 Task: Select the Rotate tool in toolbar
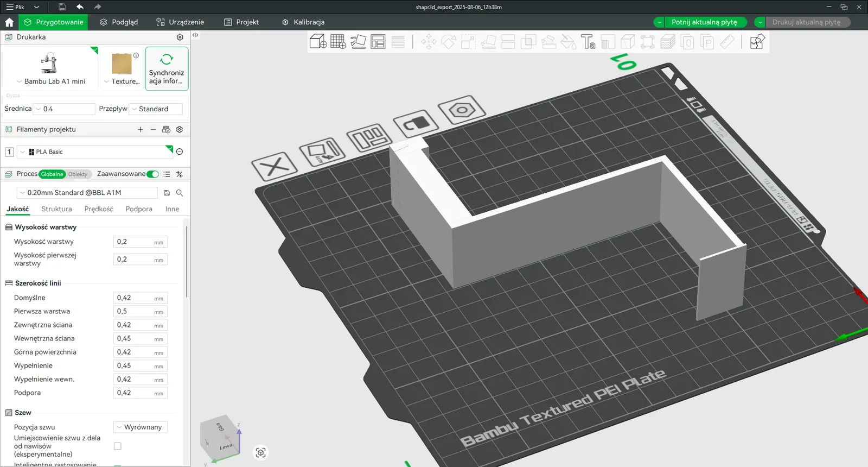(449, 42)
